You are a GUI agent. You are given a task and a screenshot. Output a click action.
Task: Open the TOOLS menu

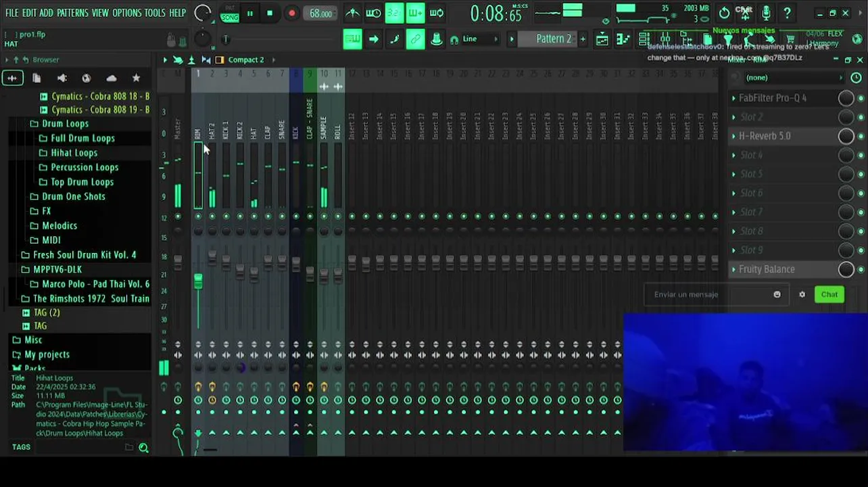pos(155,13)
